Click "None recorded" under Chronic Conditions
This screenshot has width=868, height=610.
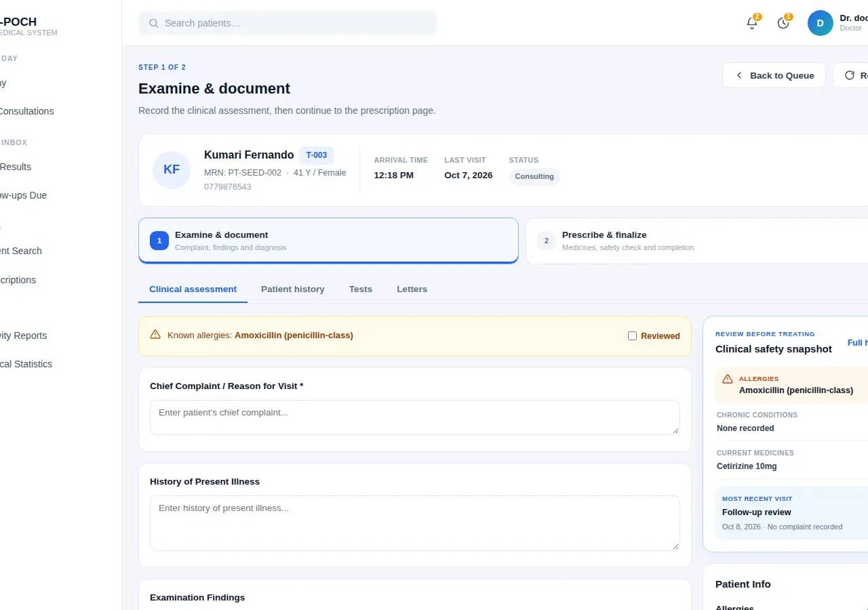pos(745,428)
